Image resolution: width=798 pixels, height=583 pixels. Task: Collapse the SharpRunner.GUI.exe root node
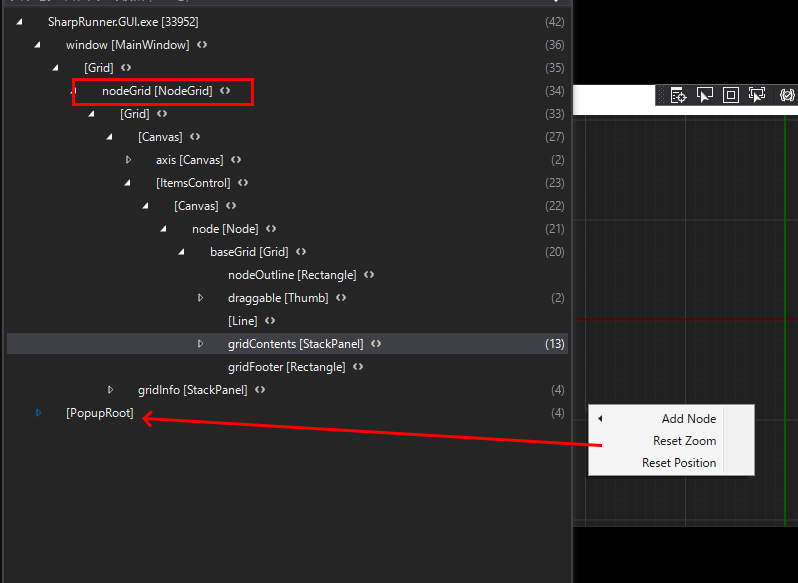pos(20,22)
